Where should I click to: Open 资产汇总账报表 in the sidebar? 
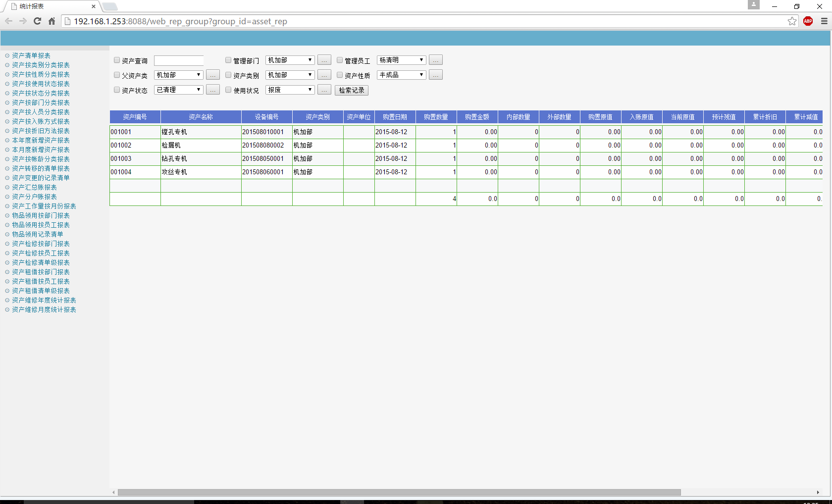34,187
